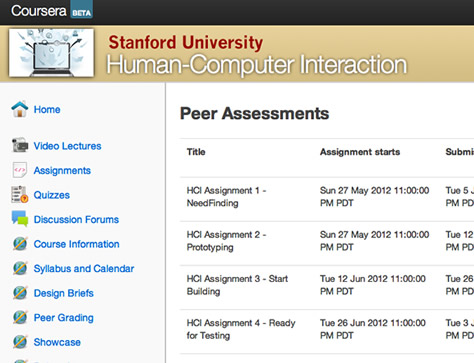Open Syllabus and Calendar link
Screen dimensions: 474x363
pyautogui.click(x=84, y=269)
